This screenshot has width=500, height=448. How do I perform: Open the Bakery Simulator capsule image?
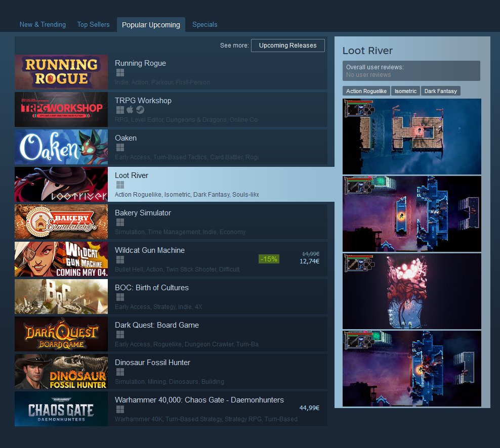[x=61, y=222]
